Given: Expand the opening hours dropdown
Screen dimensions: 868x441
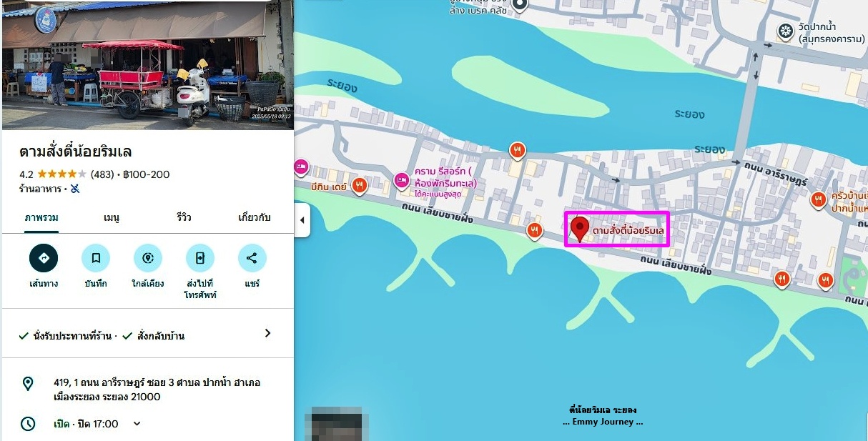Looking at the screenshot, I should [x=137, y=424].
